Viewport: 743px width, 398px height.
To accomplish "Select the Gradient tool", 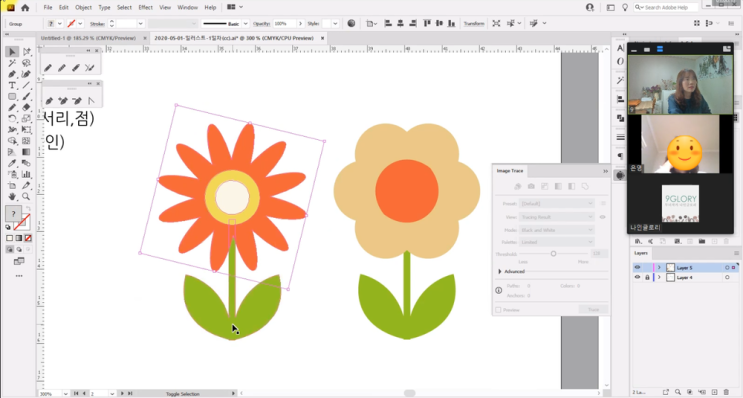I will coord(27,152).
